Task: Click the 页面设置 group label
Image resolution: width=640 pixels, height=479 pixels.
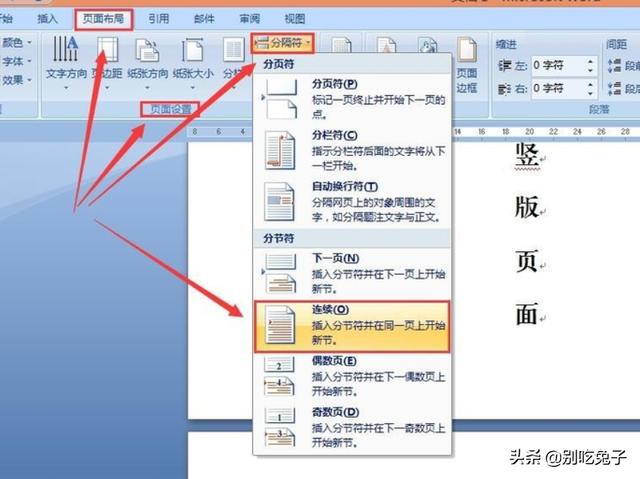Action: (171, 109)
